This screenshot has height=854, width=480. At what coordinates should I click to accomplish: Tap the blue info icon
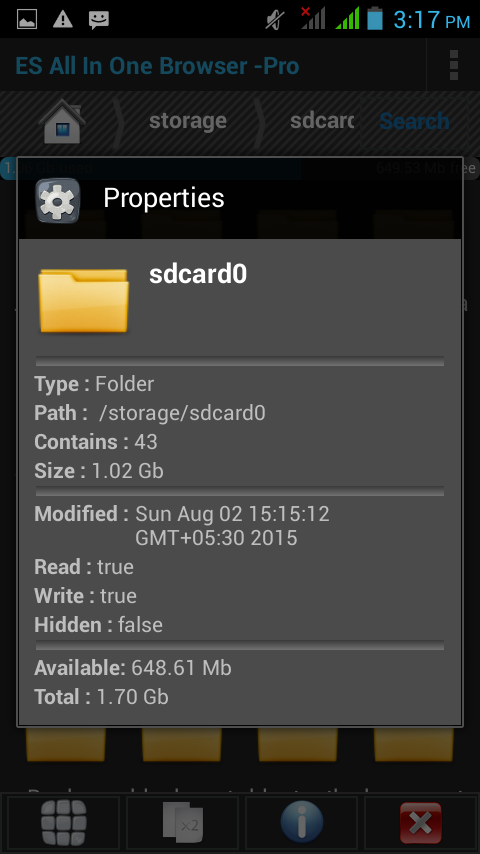pos(301,822)
